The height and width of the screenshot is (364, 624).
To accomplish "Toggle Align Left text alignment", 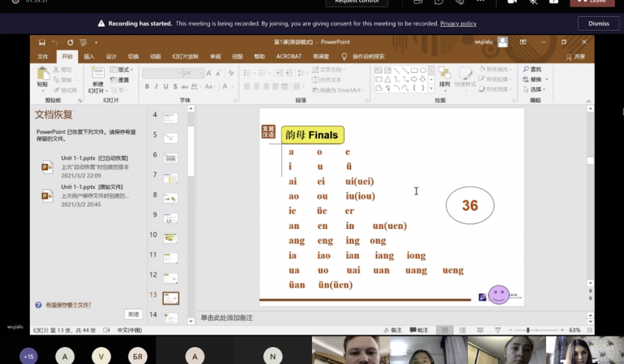I will coord(248,87).
